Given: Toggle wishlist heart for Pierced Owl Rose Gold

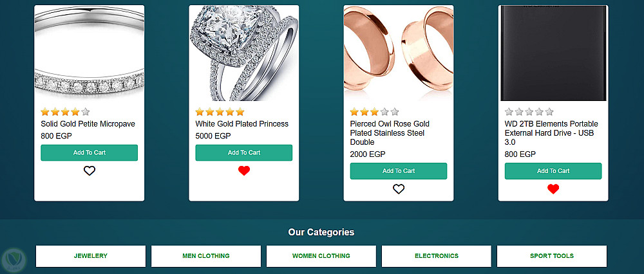Looking at the screenshot, I should pos(399,189).
